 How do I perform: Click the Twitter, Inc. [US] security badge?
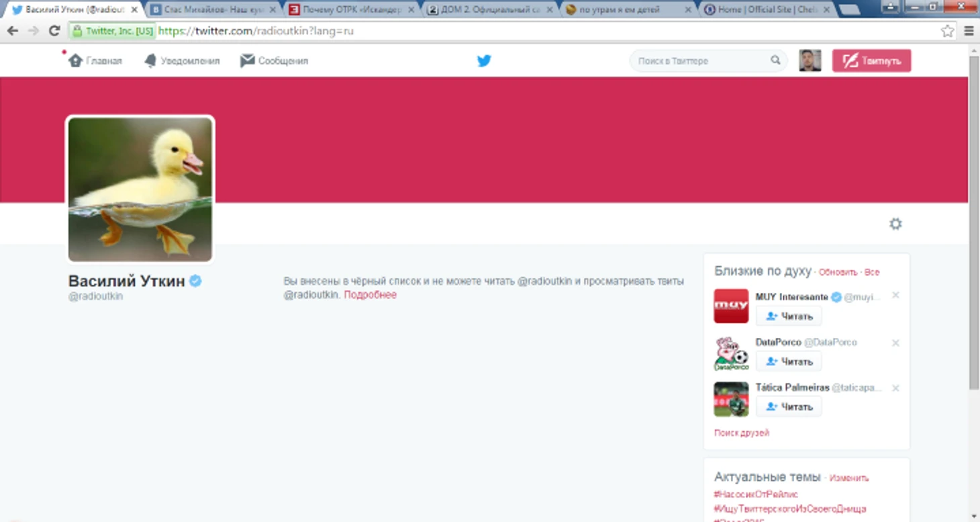tap(113, 31)
